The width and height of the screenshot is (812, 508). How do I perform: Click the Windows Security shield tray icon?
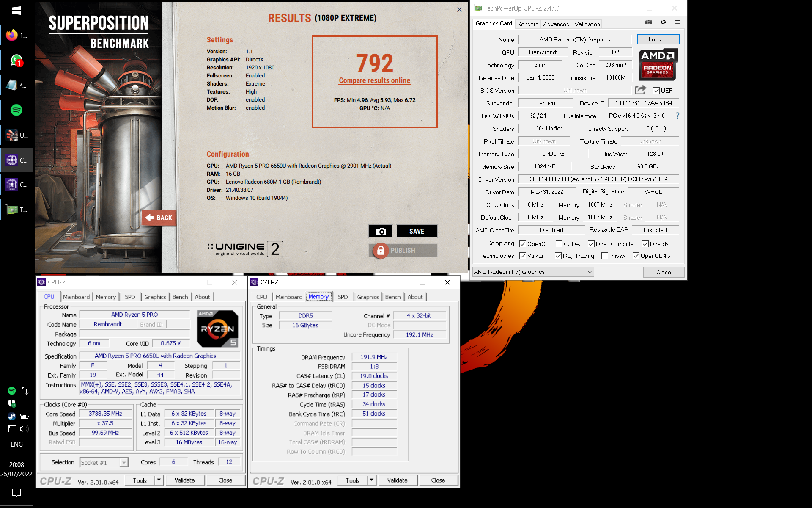pos(11,403)
